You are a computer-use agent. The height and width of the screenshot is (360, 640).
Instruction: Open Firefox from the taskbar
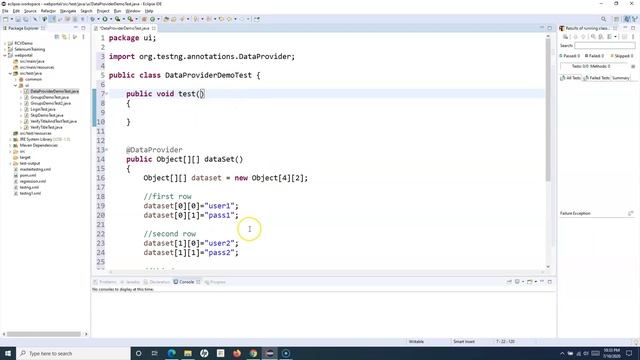pyautogui.click(x=237, y=353)
